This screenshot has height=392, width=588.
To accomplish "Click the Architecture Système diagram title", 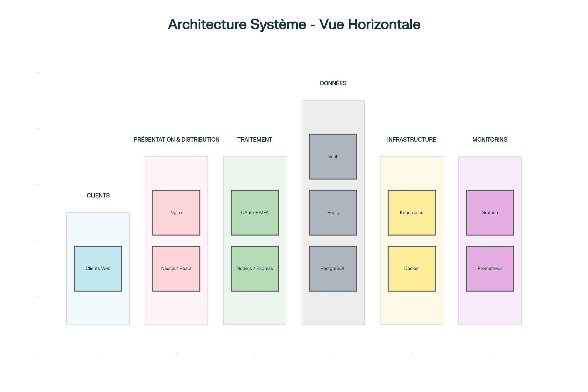I will pyautogui.click(x=294, y=24).
